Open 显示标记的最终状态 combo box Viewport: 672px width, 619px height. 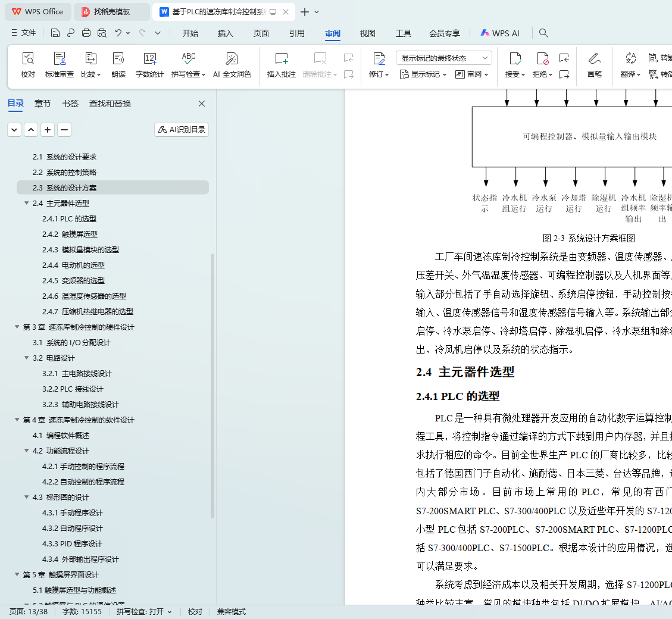[x=444, y=58]
